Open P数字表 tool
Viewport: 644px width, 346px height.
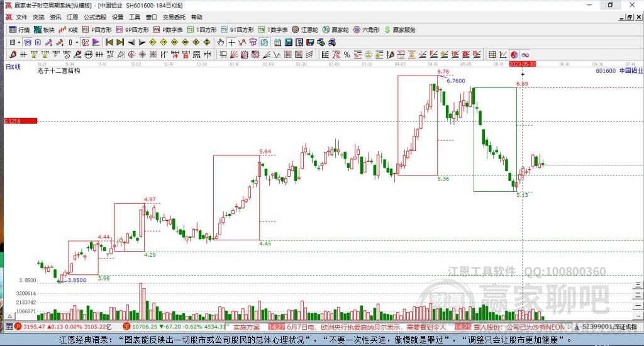pyautogui.click(x=168, y=30)
